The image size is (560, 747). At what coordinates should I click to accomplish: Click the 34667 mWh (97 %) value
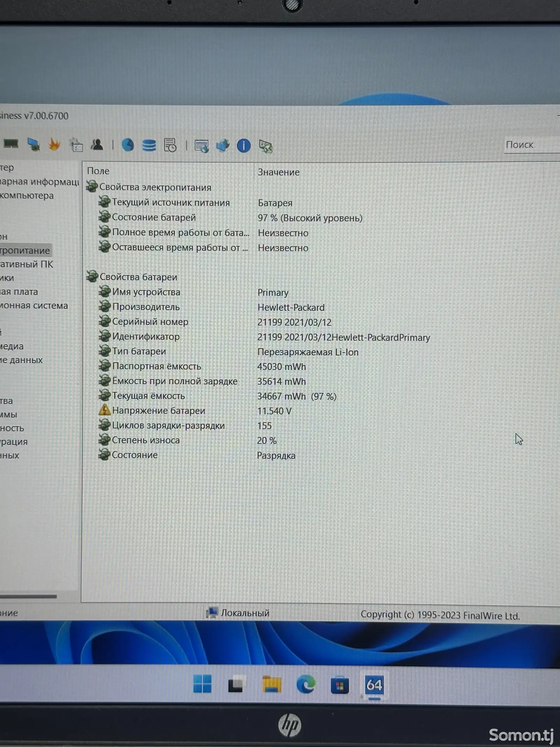297,396
